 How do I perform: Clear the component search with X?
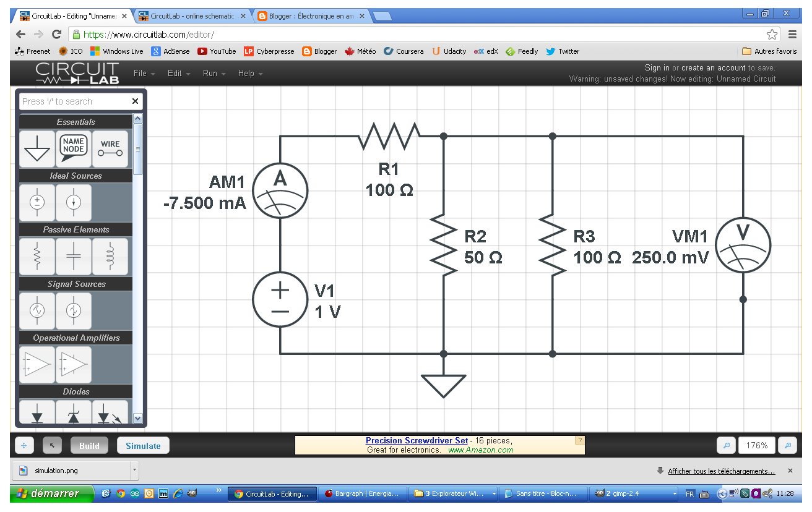[136, 101]
